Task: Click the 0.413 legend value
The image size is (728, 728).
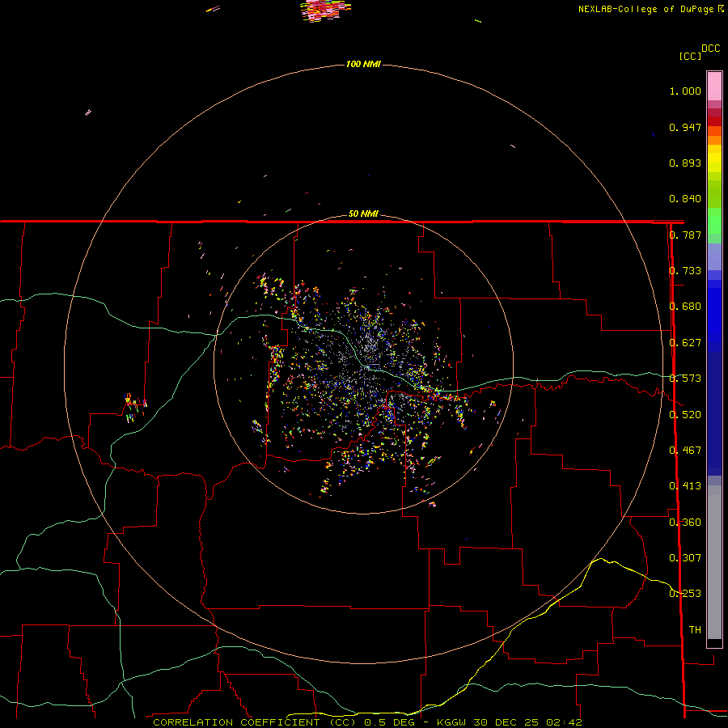Action: click(x=685, y=486)
